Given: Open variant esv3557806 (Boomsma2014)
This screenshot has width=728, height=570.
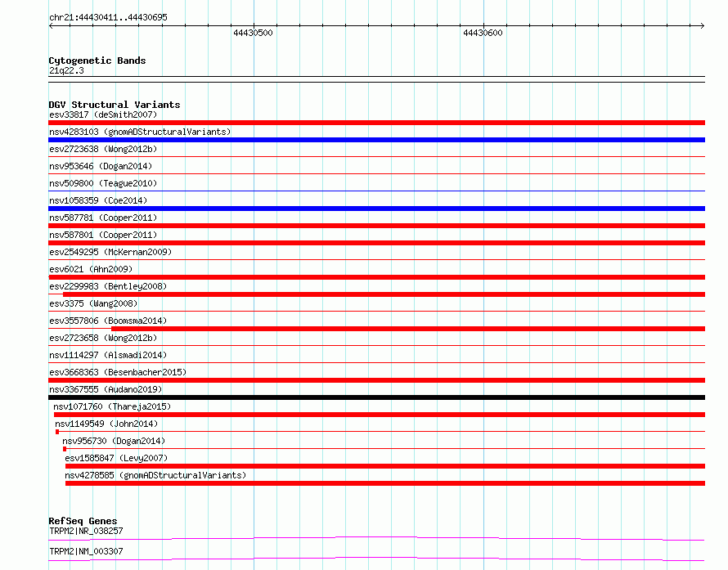Looking at the screenshot, I should click(108, 321).
